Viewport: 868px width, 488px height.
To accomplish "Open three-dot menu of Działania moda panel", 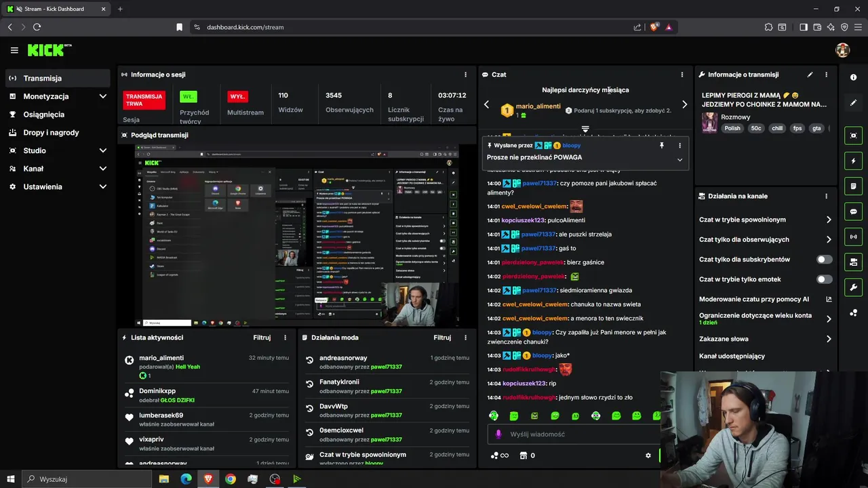I will click(465, 338).
